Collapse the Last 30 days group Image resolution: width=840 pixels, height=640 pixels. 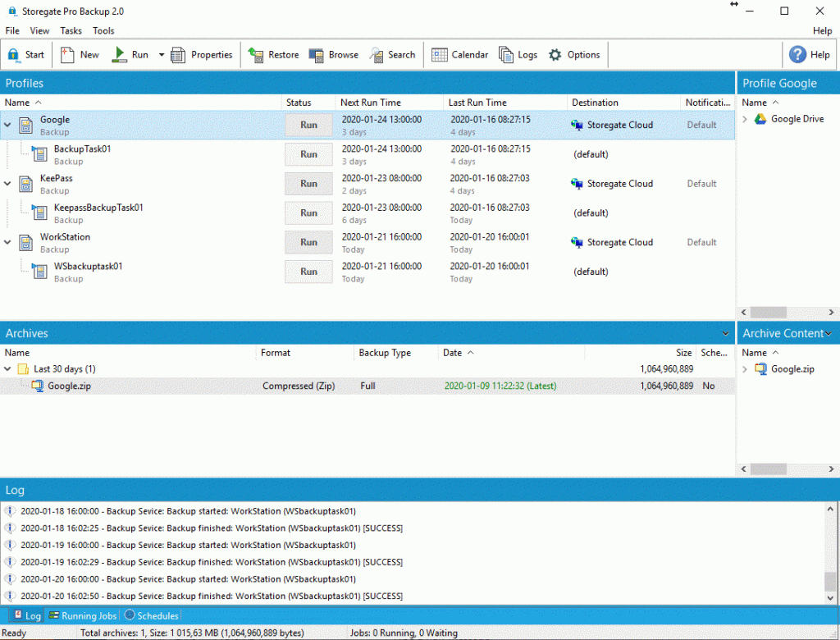[x=7, y=368]
